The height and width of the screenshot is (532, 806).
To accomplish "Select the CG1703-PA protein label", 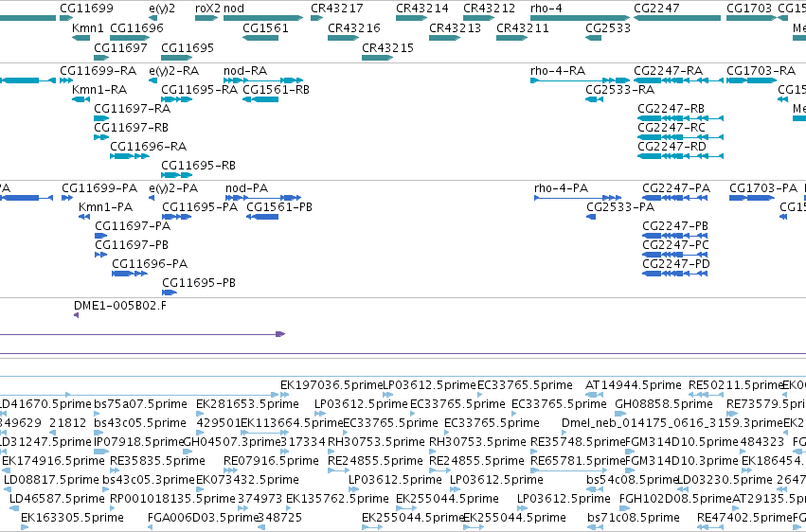I will 763,188.
